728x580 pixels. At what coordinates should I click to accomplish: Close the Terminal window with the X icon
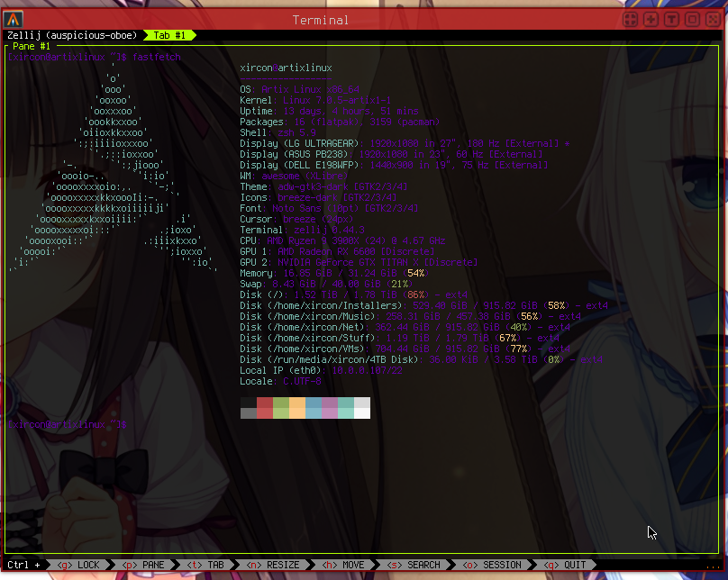tap(713, 20)
